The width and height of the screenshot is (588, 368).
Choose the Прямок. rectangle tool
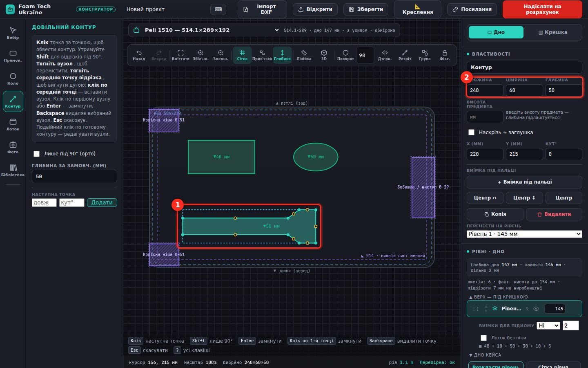point(13,56)
